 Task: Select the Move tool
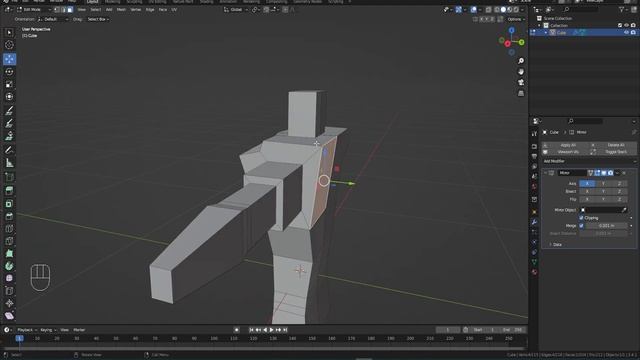click(9, 59)
